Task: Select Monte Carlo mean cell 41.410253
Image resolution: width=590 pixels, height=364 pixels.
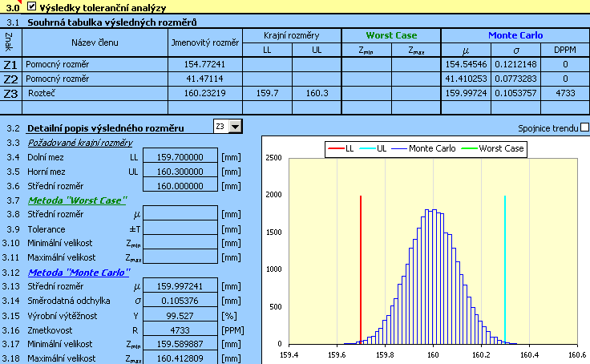Action: 466,79
